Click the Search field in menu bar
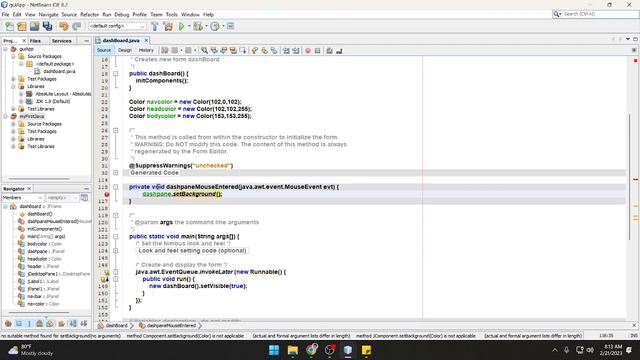The image size is (640, 360). click(x=596, y=14)
